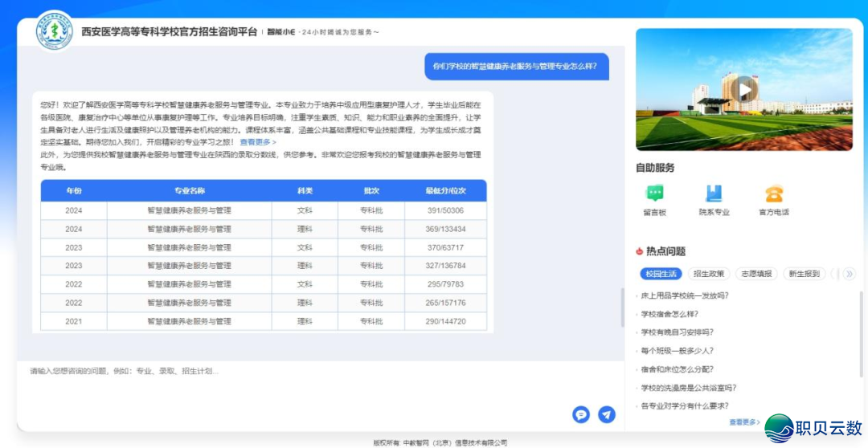Click the flame icon beside 热点问题

pyautogui.click(x=640, y=251)
